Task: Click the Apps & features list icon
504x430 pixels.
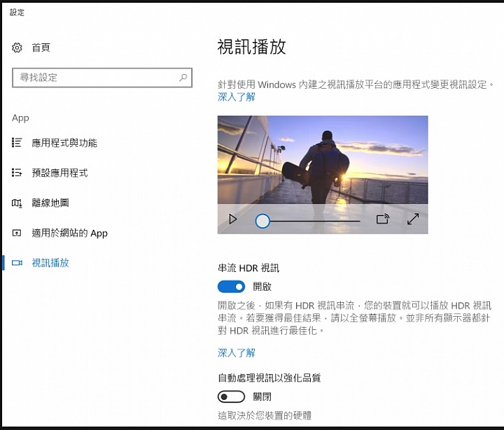Action: tap(17, 143)
